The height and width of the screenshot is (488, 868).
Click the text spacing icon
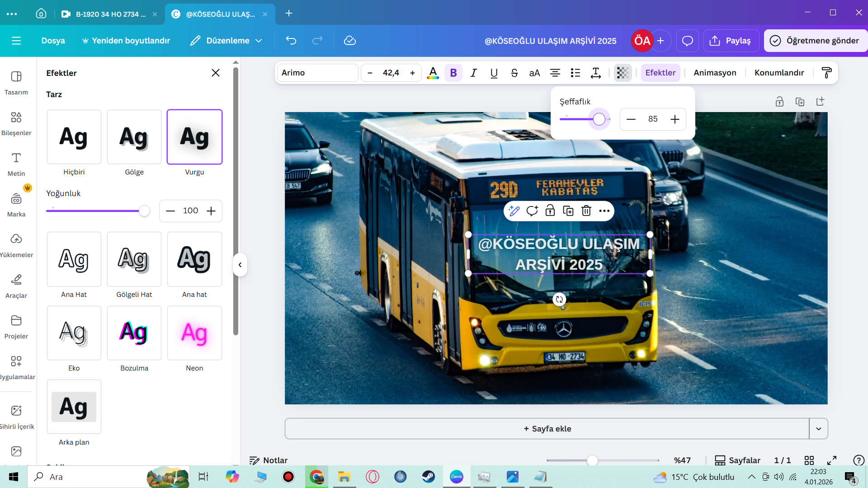(x=595, y=73)
